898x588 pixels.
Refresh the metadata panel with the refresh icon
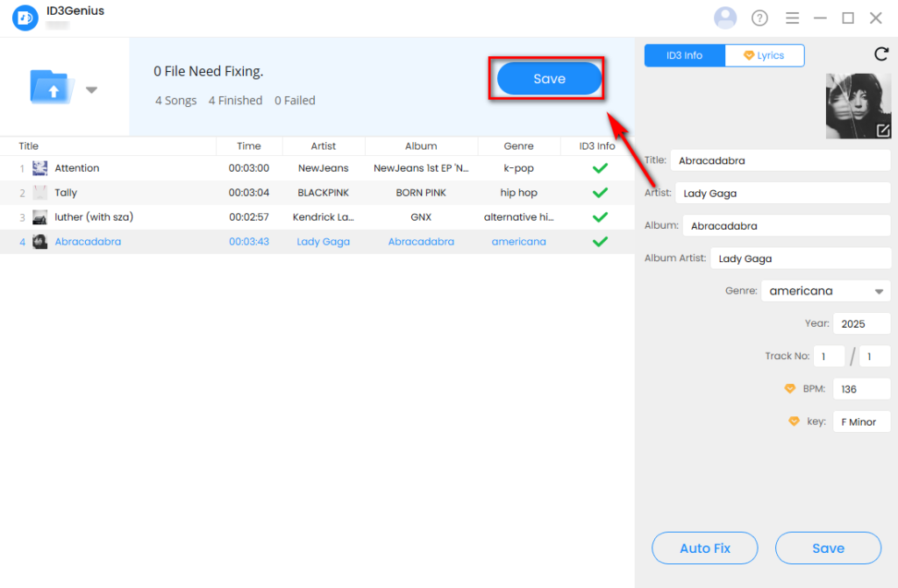tap(881, 53)
